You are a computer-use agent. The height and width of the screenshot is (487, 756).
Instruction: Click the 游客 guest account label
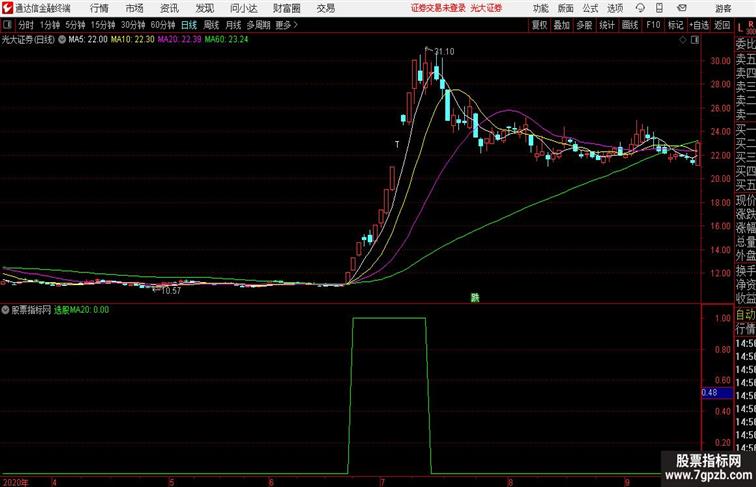coord(723,8)
